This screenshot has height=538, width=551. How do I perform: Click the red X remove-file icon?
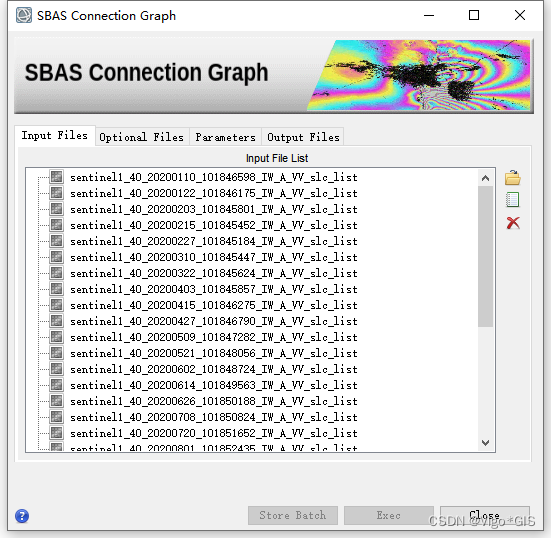tap(513, 223)
